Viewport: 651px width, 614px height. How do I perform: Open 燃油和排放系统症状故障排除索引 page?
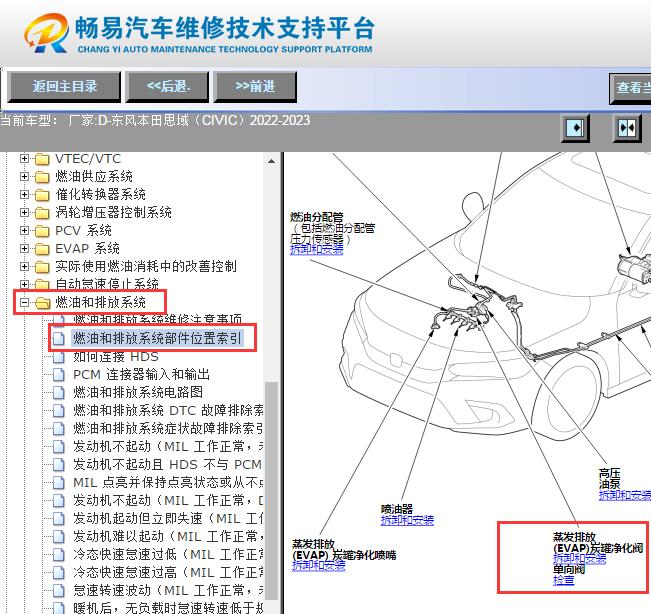click(x=168, y=428)
